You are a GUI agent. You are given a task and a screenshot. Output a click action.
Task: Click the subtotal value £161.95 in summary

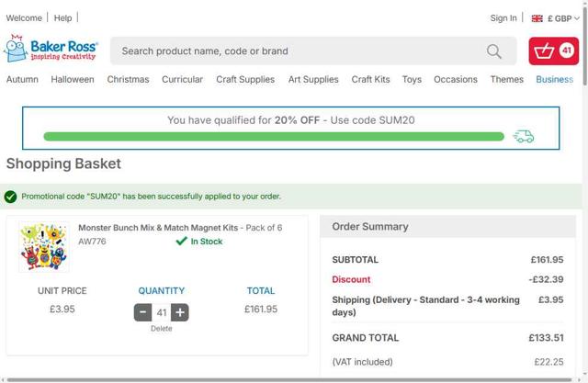(547, 259)
